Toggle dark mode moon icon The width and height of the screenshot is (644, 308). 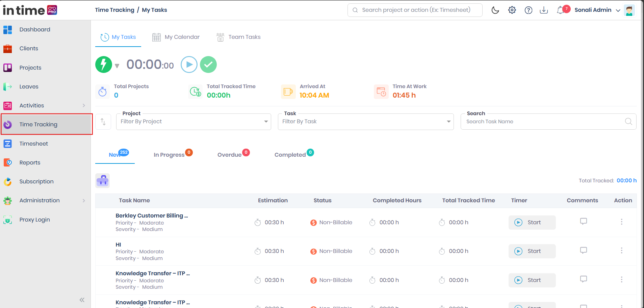495,10
